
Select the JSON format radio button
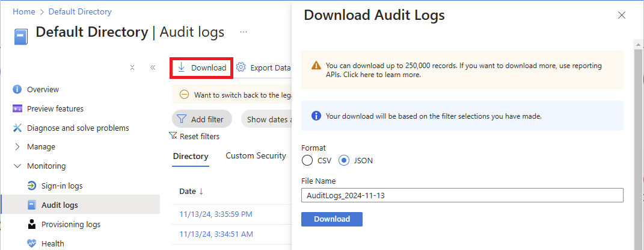pyautogui.click(x=344, y=161)
